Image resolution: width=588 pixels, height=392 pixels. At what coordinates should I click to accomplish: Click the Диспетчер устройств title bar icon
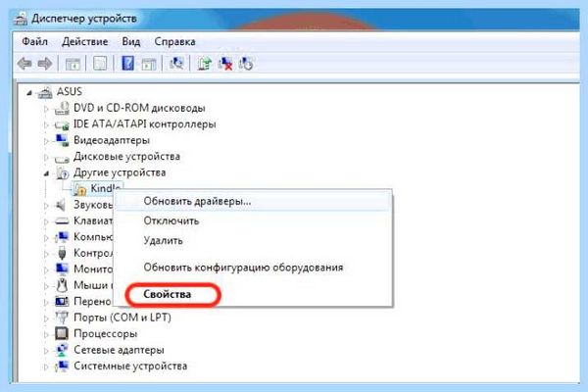click(21, 19)
